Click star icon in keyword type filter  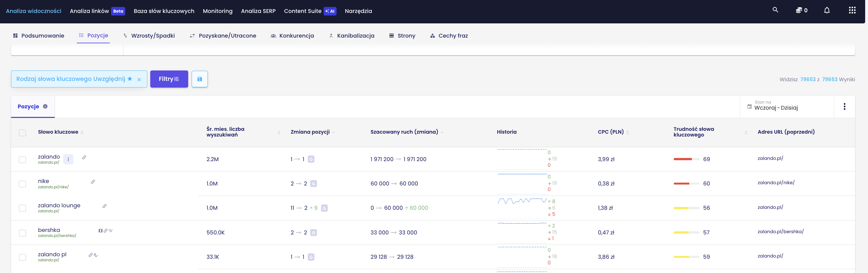[x=130, y=79]
